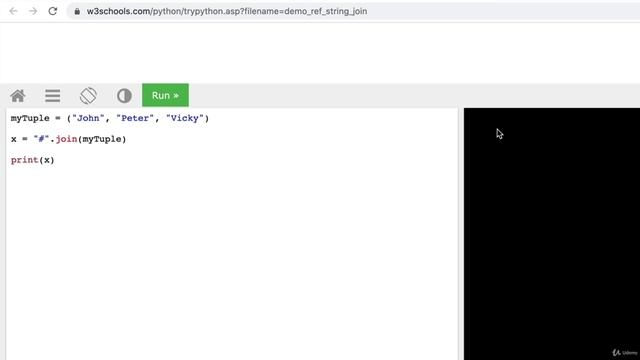Click inside the black output panel
The height and width of the screenshot is (360, 640).
coord(552,234)
